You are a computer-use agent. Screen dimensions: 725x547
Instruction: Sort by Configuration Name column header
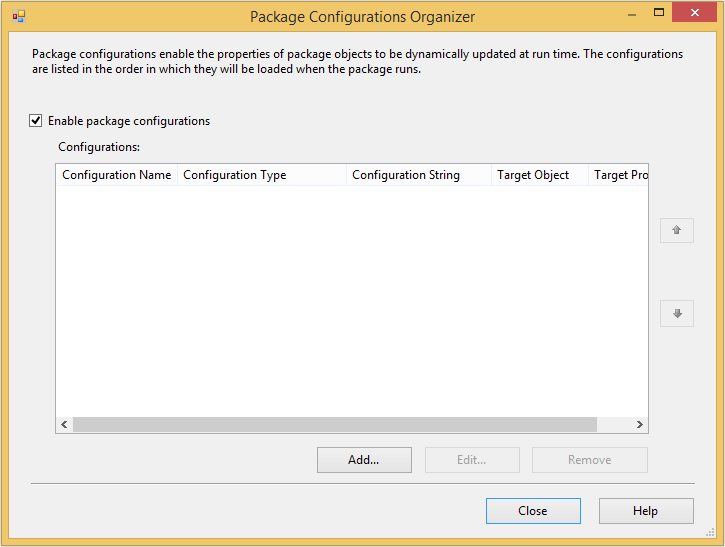pos(117,175)
